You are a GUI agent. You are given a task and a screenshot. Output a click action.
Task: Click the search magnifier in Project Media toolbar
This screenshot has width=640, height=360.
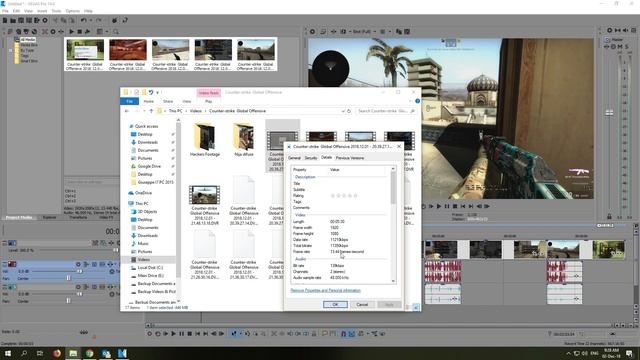116,31
